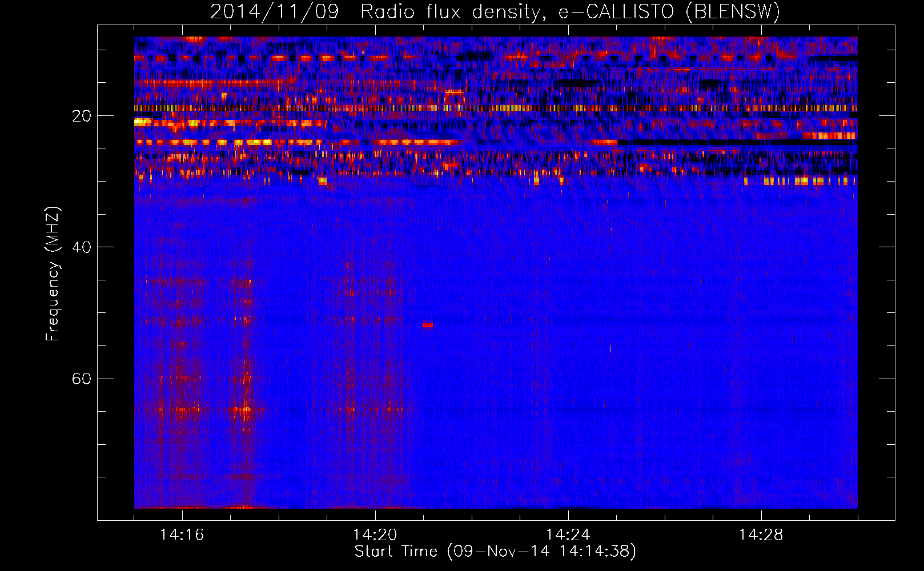Click the 14:20 time tick label
This screenshot has height=571, width=924.
(375, 534)
